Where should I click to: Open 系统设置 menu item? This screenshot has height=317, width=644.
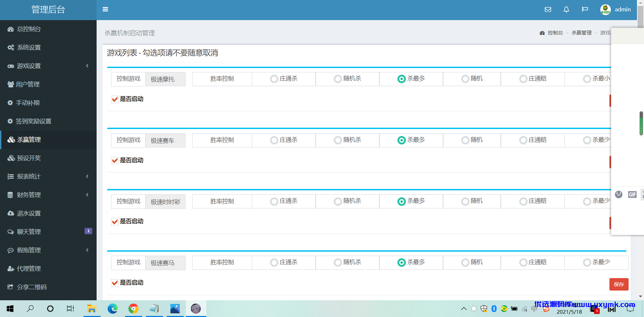pos(48,48)
